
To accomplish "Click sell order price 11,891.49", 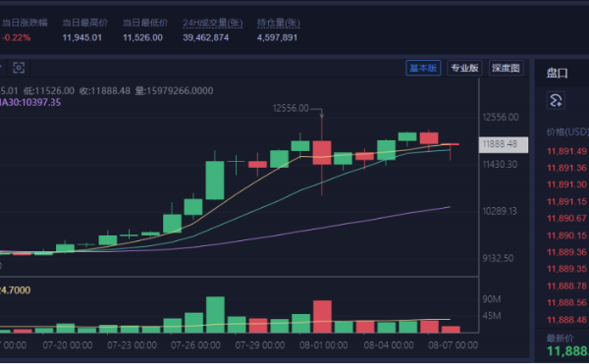I will click(x=566, y=151).
